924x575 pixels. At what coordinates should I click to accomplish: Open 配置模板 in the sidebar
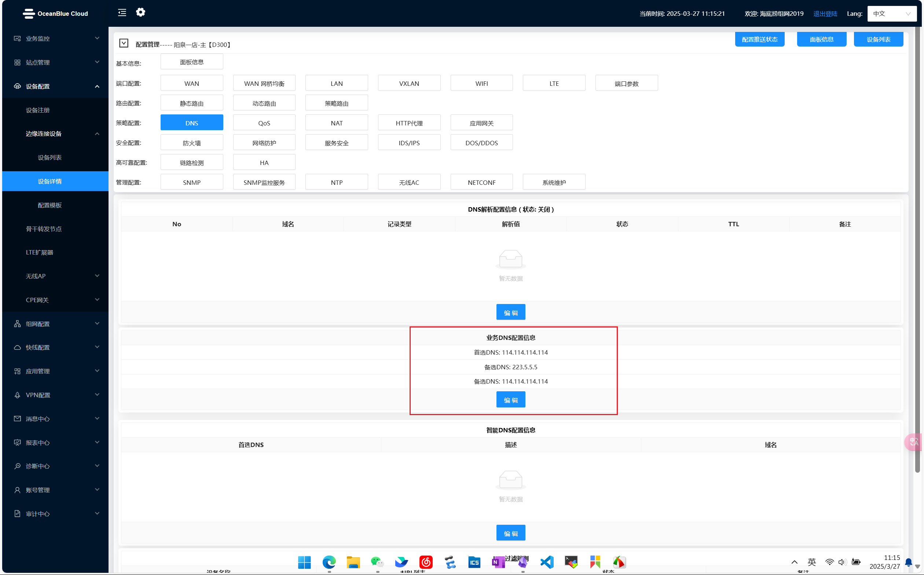click(50, 205)
